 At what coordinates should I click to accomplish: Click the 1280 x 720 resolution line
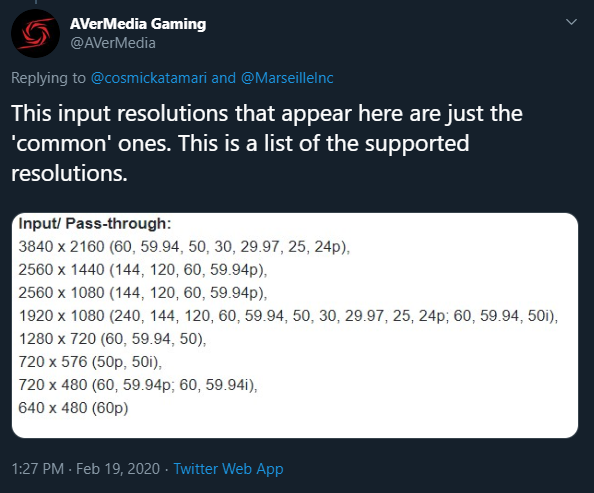[112, 339]
